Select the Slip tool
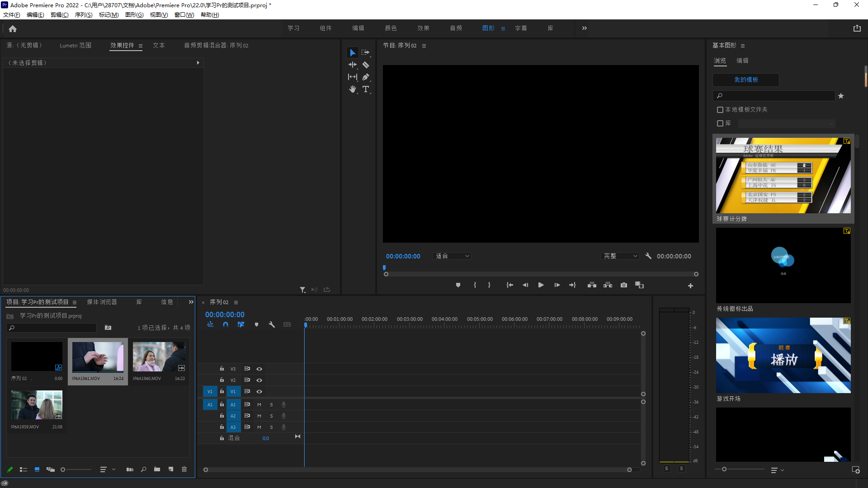 point(353,77)
